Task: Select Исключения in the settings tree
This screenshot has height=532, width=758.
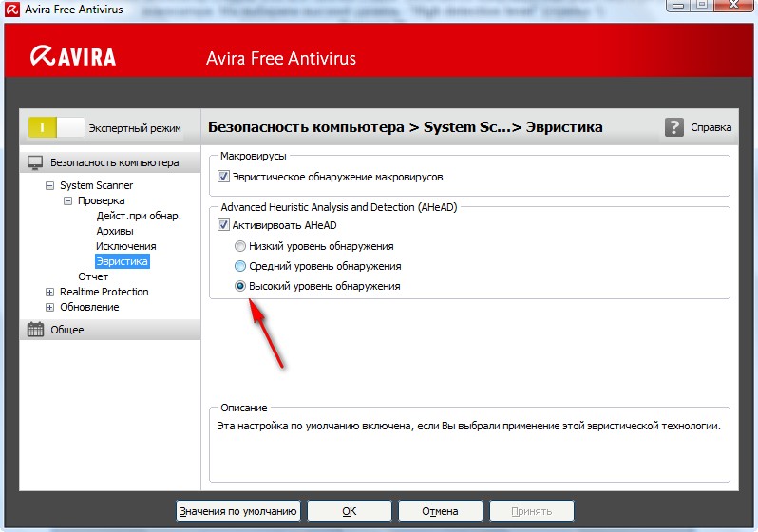Action: pos(125,246)
